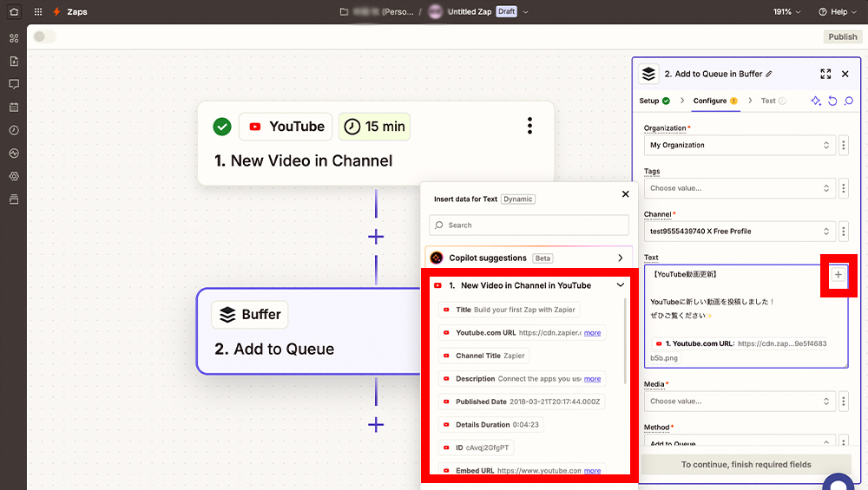Image resolution: width=868 pixels, height=490 pixels.
Task: Select the YouTube New Video step card
Action: 376,143
